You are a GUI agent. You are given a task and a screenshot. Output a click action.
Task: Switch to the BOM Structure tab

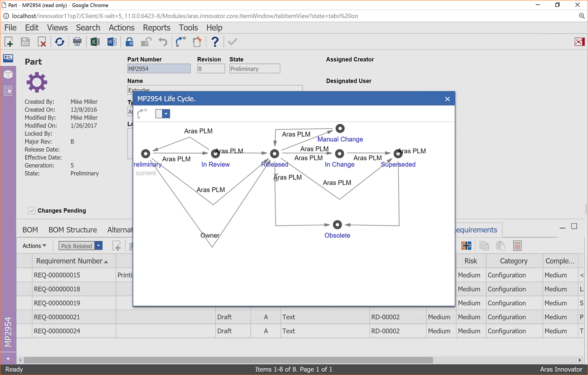coord(72,229)
